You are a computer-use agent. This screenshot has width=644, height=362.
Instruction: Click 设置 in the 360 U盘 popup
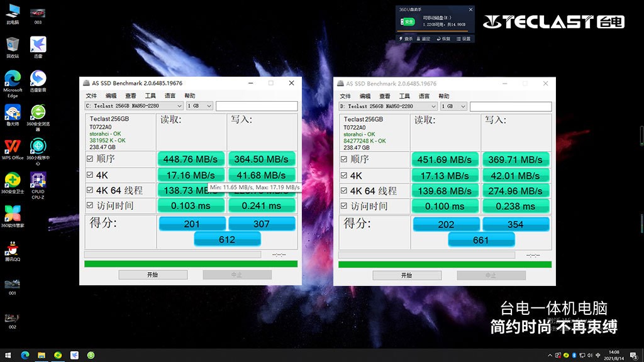pyautogui.click(x=464, y=39)
